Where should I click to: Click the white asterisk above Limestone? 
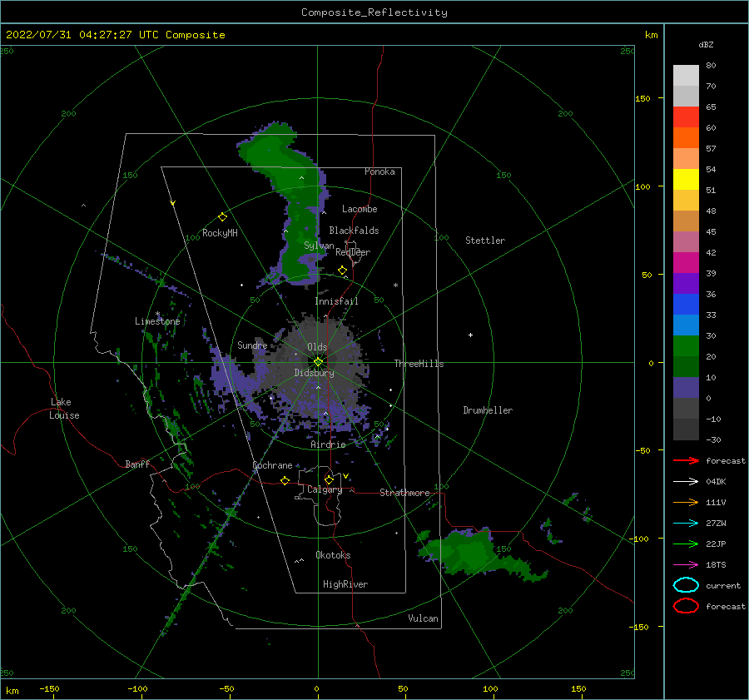pyautogui.click(x=157, y=314)
